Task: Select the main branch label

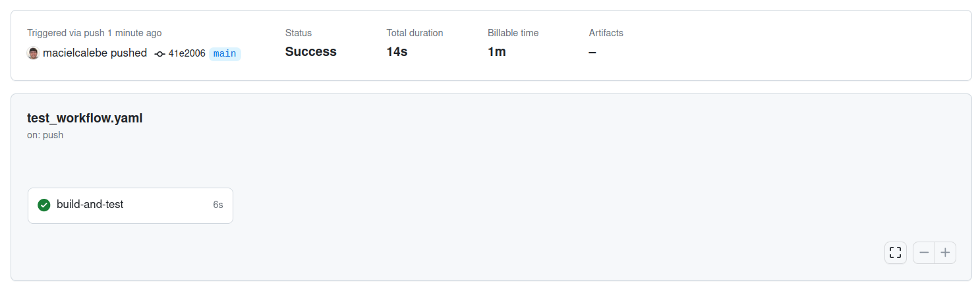Action: point(225,54)
